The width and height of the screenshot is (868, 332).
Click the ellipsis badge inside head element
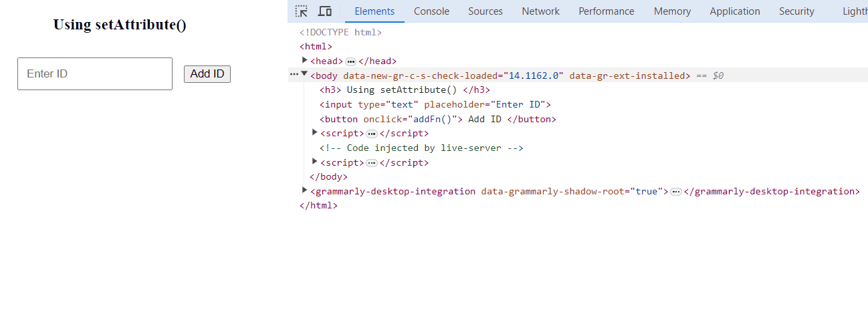[351, 61]
